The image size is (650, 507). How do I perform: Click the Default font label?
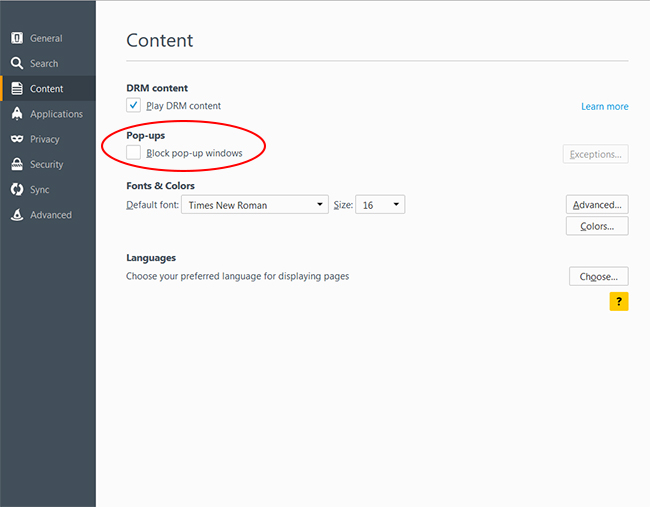point(152,205)
